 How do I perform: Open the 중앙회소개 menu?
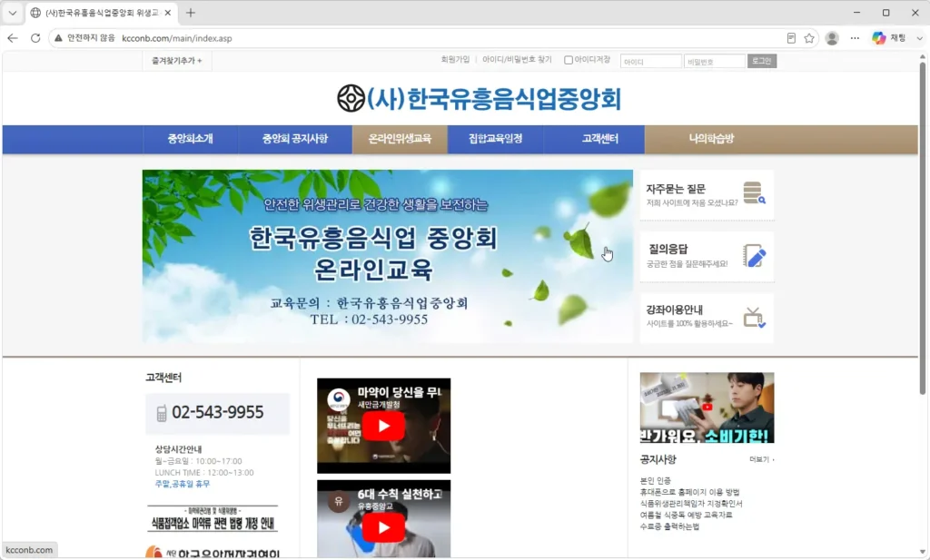tap(190, 139)
